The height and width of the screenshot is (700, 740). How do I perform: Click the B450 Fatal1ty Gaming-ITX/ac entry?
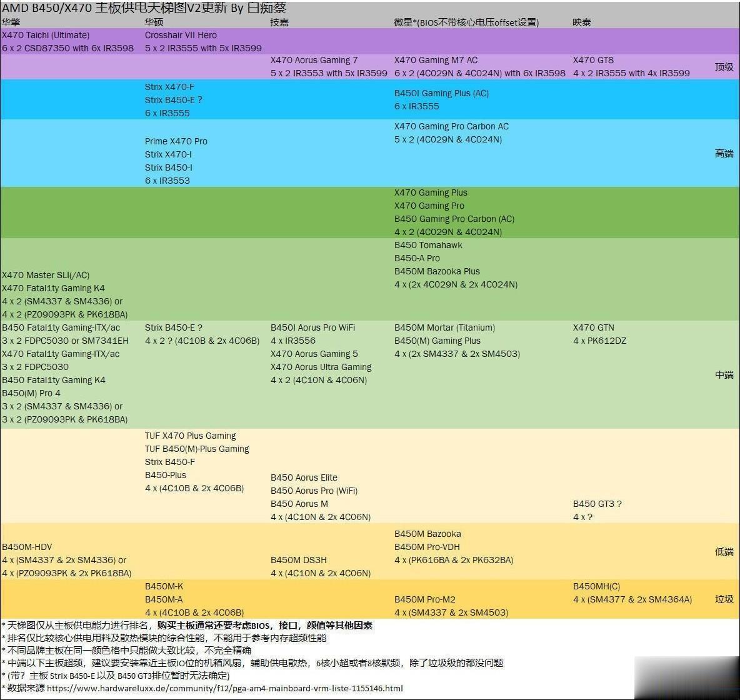click(61, 327)
